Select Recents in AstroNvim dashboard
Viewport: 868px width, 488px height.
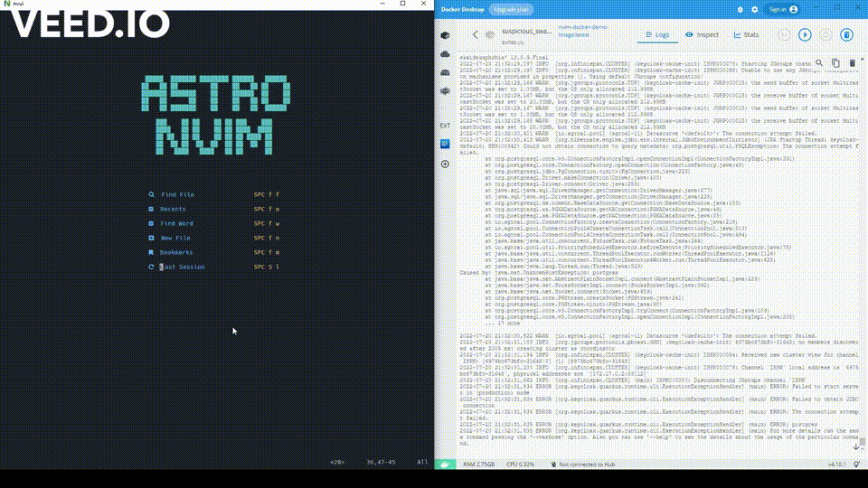click(x=173, y=209)
